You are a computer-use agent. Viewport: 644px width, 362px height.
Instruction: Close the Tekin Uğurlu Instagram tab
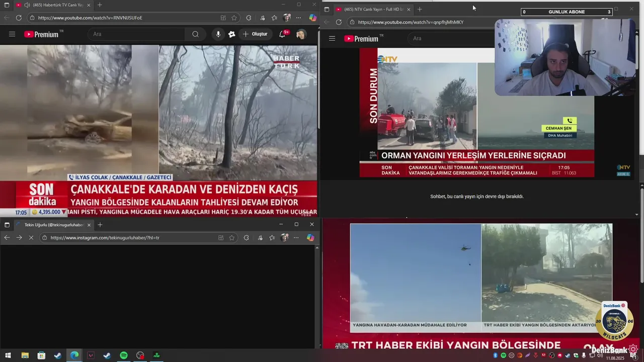pyautogui.click(x=89, y=225)
